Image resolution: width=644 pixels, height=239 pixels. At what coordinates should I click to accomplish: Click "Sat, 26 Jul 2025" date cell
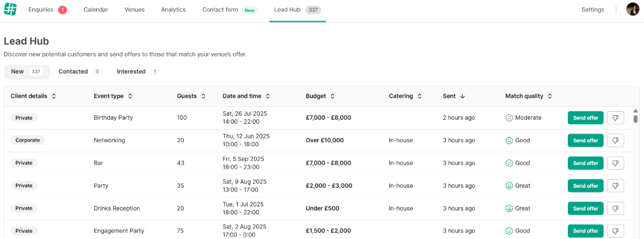(246, 114)
